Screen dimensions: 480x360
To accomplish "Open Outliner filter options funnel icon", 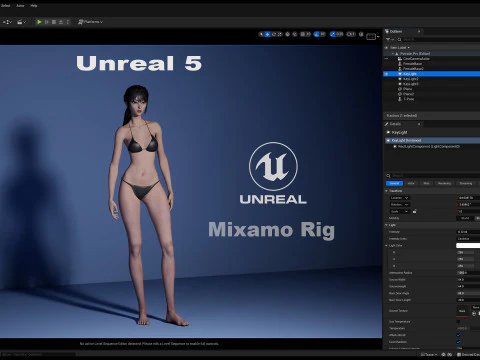I will click(389, 39).
